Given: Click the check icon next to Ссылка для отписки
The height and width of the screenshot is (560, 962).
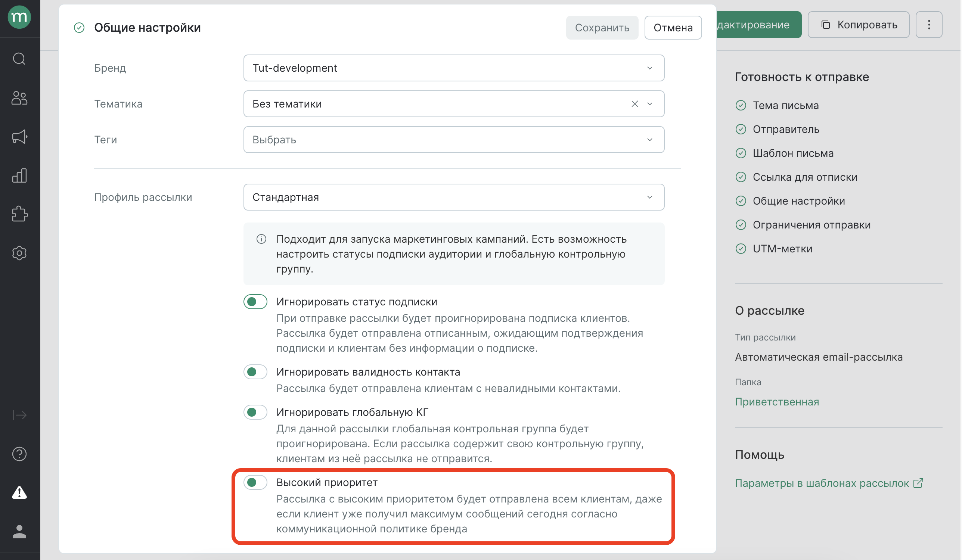Looking at the screenshot, I should point(741,177).
